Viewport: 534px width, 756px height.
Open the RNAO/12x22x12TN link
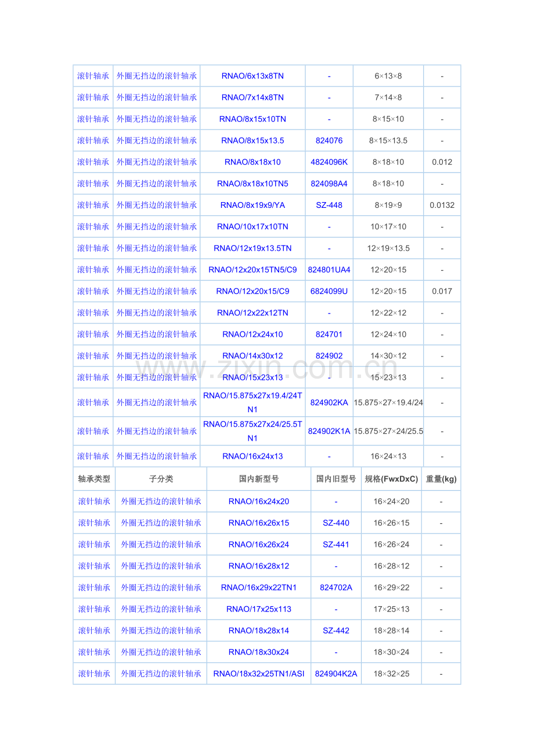pyautogui.click(x=252, y=312)
